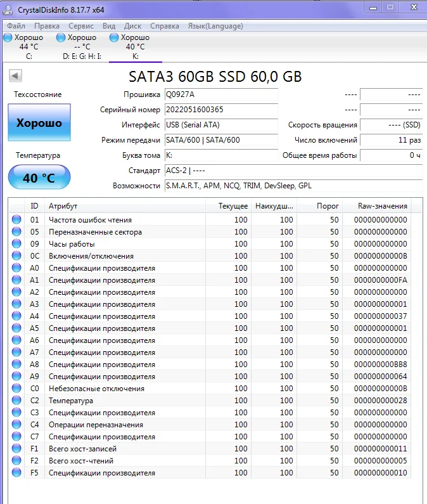Open the Справка menu
The height and width of the screenshot is (504, 427).
coord(165,26)
